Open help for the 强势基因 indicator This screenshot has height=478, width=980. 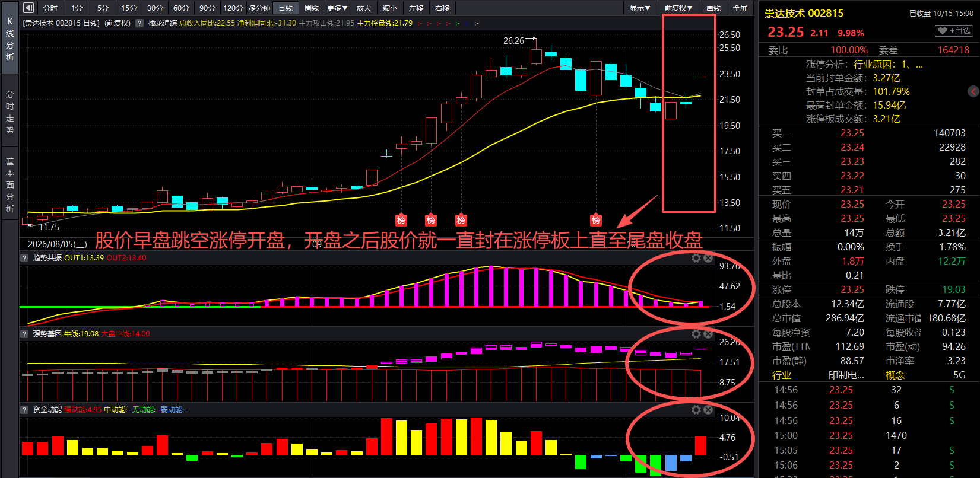point(25,334)
